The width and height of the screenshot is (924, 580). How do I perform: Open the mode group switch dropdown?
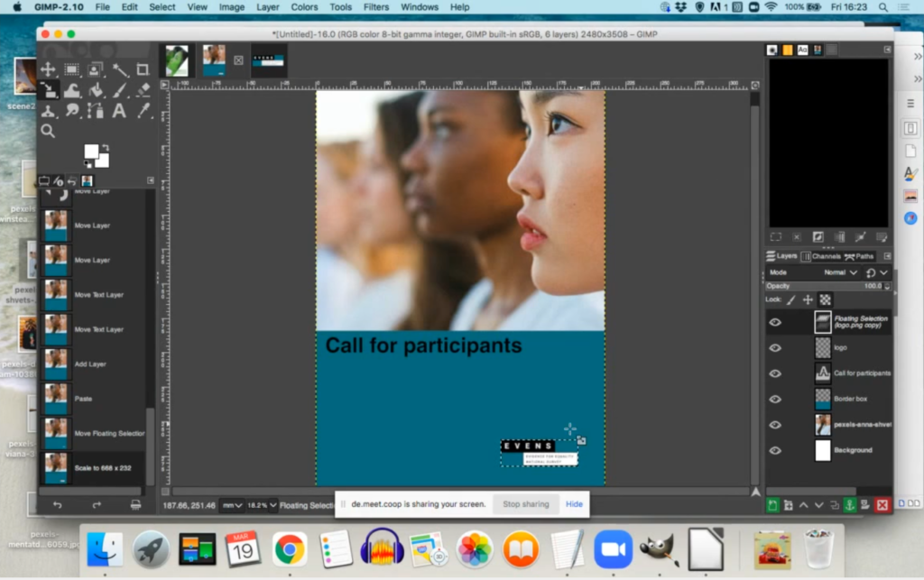(876, 272)
